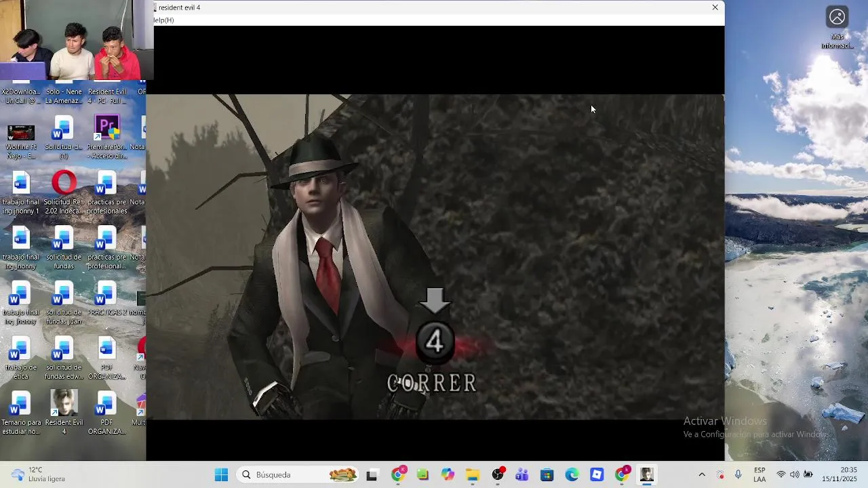This screenshot has height=488, width=868.
Task: Open the 'solicitud de fundas' Word document
Action: click(63, 247)
